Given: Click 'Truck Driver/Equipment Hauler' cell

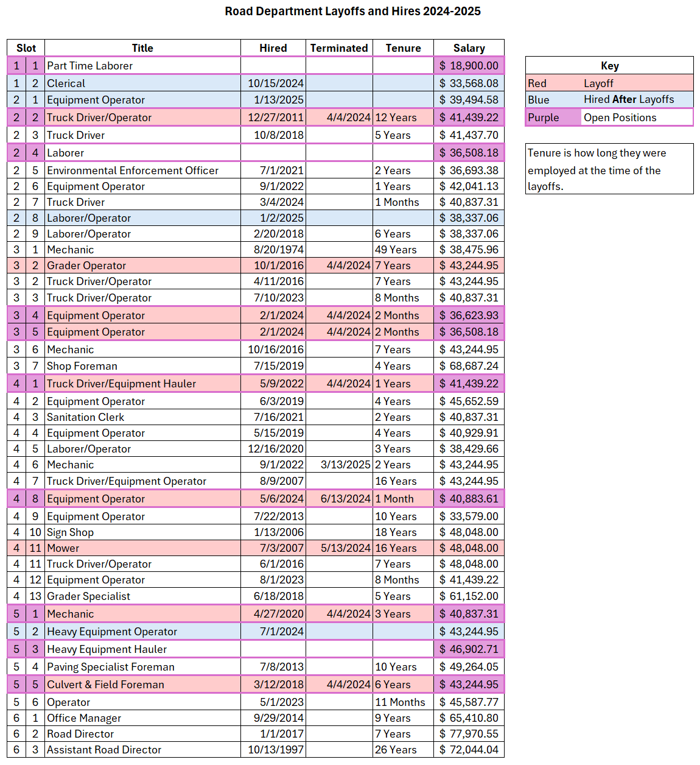Looking at the screenshot, I should [142, 384].
